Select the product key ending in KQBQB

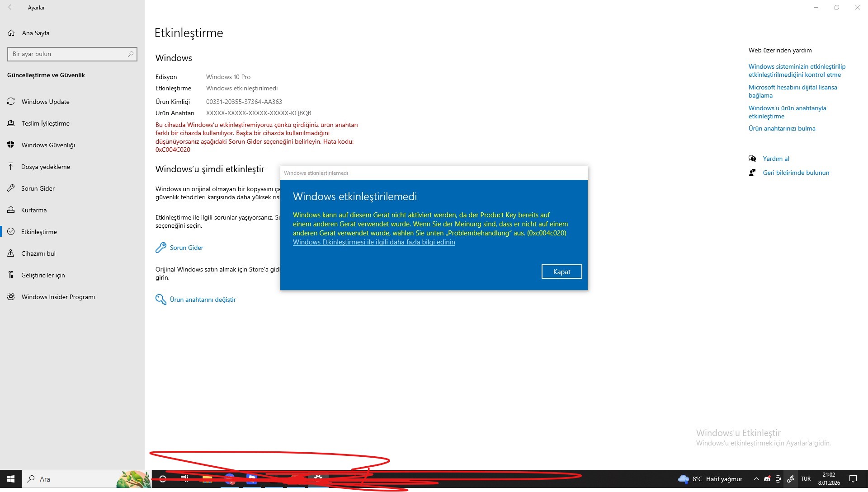(x=259, y=113)
